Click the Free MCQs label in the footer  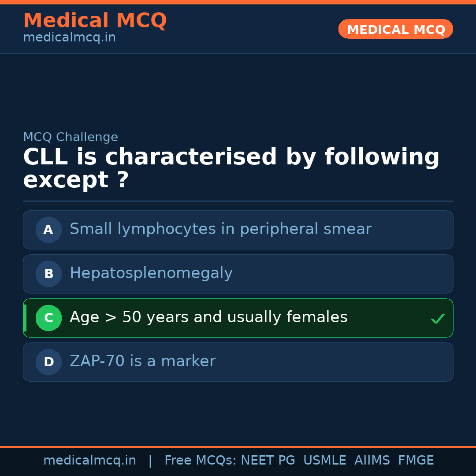click(201, 461)
